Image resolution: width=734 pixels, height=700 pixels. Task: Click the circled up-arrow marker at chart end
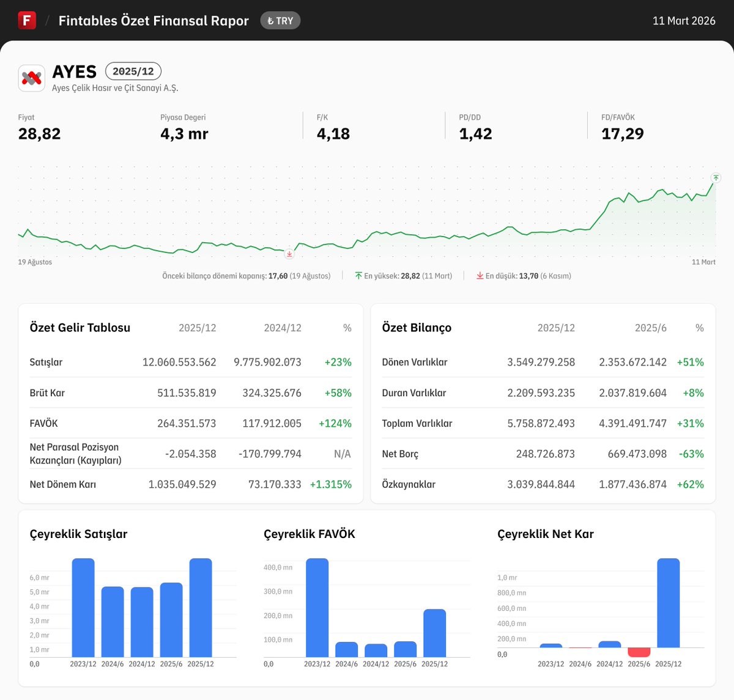(x=714, y=179)
